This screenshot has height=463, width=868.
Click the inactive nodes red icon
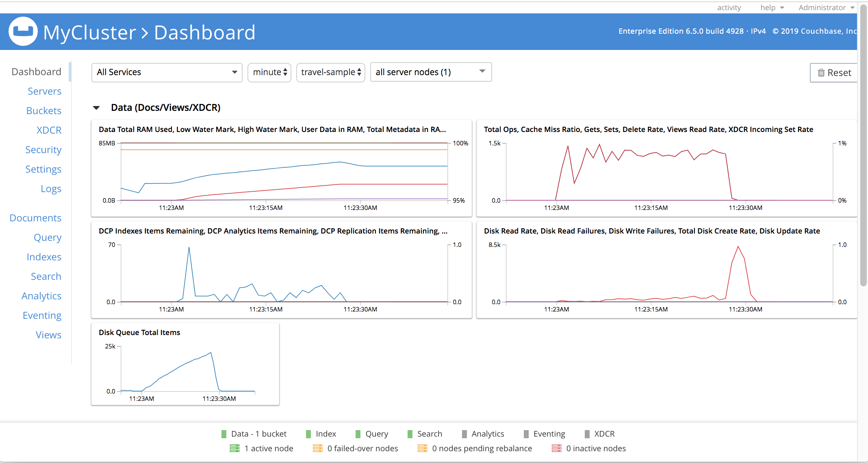pos(556,448)
